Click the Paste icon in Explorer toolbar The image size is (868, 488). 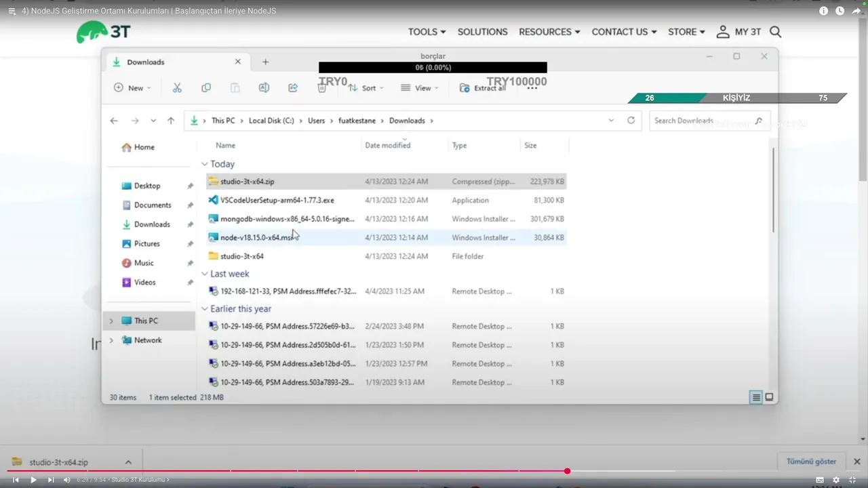235,88
